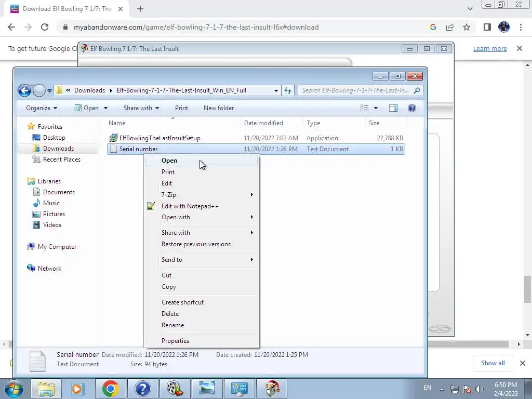
Task: Expand the 7-Zip submenu arrow
Action: click(252, 194)
